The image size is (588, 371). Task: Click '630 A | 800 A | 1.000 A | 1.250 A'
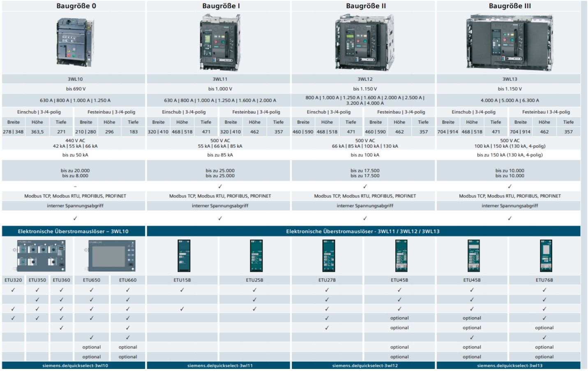coord(75,100)
